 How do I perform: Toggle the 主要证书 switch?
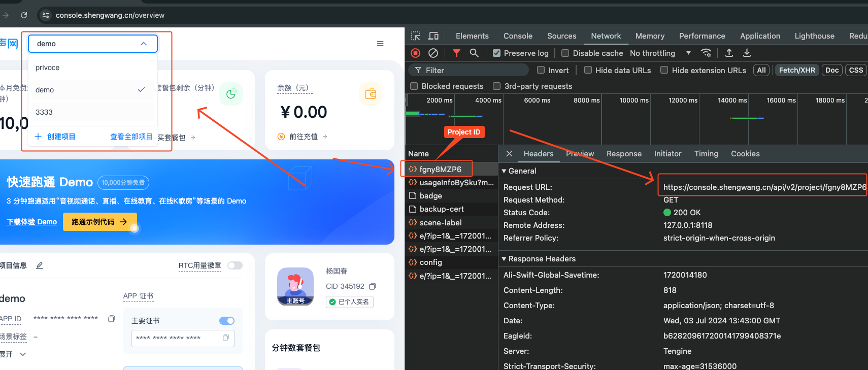click(x=227, y=321)
